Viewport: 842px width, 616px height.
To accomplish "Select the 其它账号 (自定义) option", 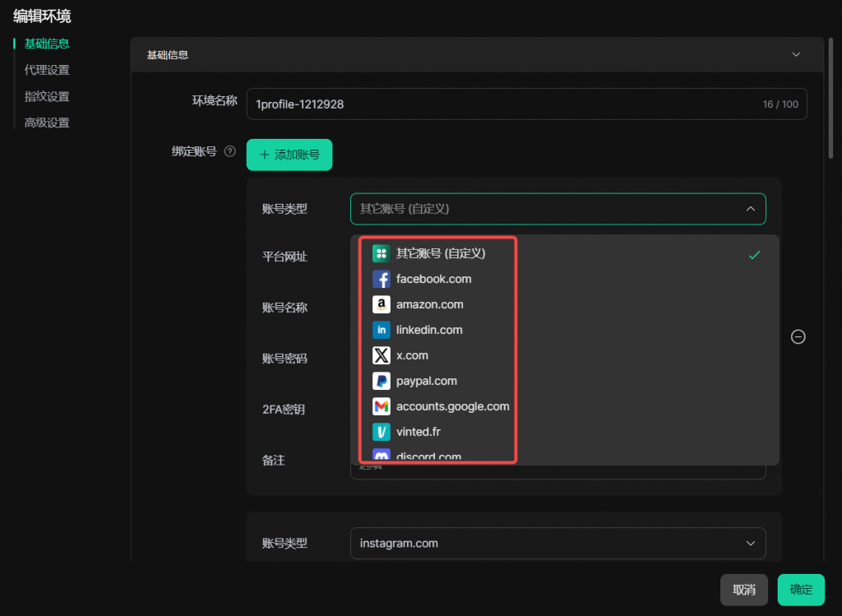I will tap(441, 253).
